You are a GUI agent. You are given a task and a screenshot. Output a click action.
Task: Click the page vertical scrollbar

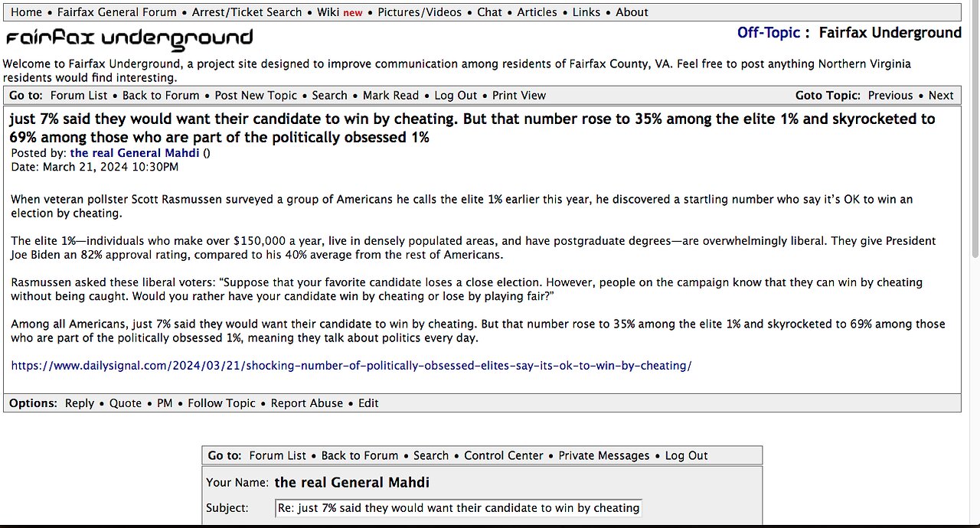[x=974, y=130]
